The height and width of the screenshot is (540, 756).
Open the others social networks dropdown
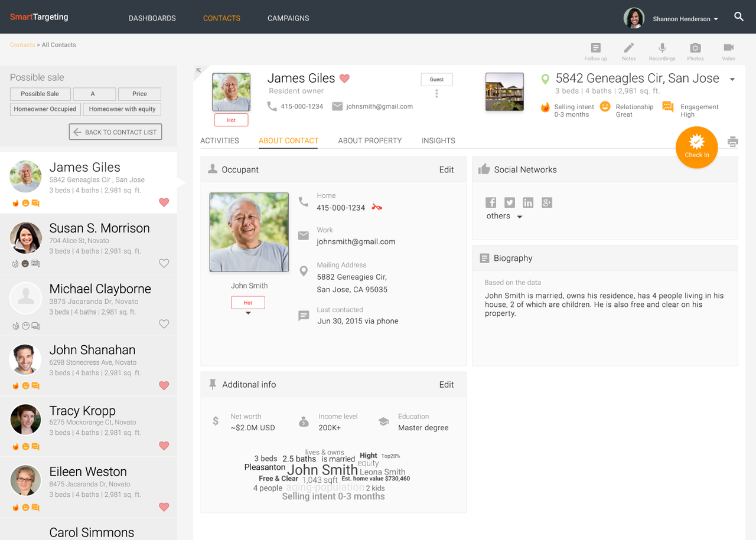pos(504,216)
